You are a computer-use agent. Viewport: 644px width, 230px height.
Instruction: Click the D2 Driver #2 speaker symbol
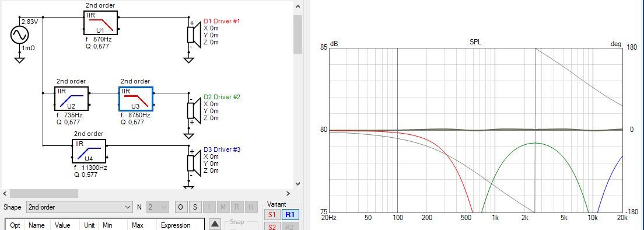(194, 110)
